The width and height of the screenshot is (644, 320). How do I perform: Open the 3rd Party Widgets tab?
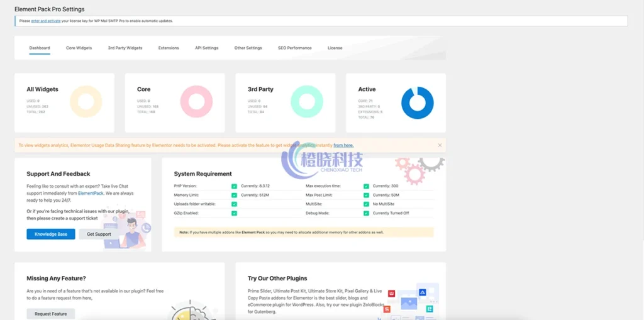125,48
